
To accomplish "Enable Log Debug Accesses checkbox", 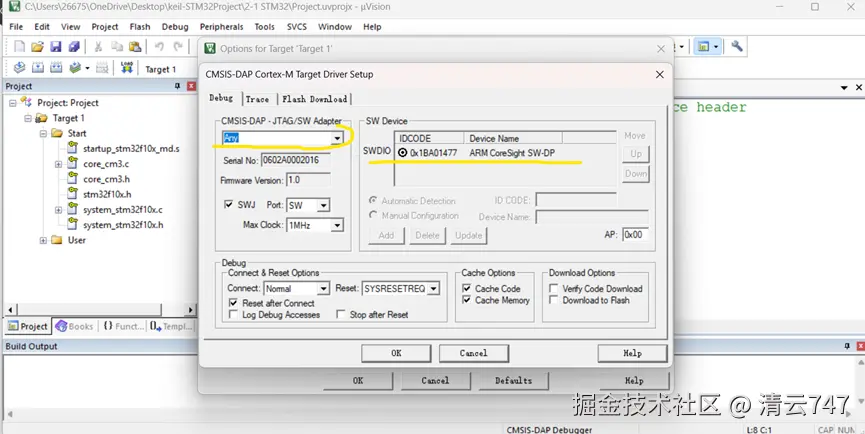I will coord(233,315).
